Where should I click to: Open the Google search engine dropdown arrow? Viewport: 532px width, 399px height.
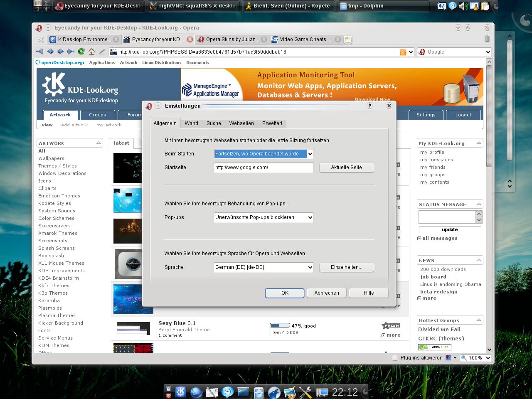click(488, 52)
